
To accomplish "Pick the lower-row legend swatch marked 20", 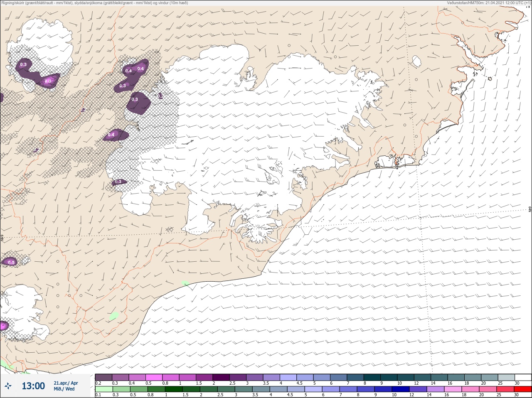I will [x=488, y=389].
